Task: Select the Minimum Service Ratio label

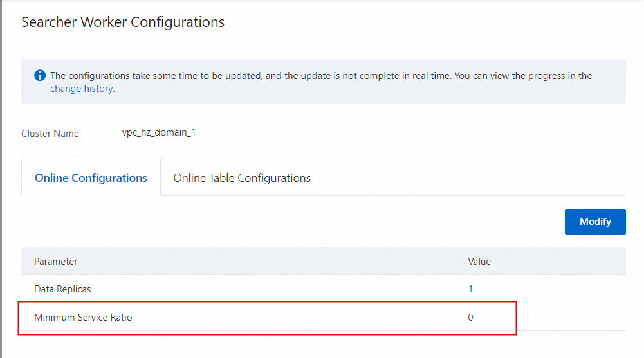Action: pos(83,317)
